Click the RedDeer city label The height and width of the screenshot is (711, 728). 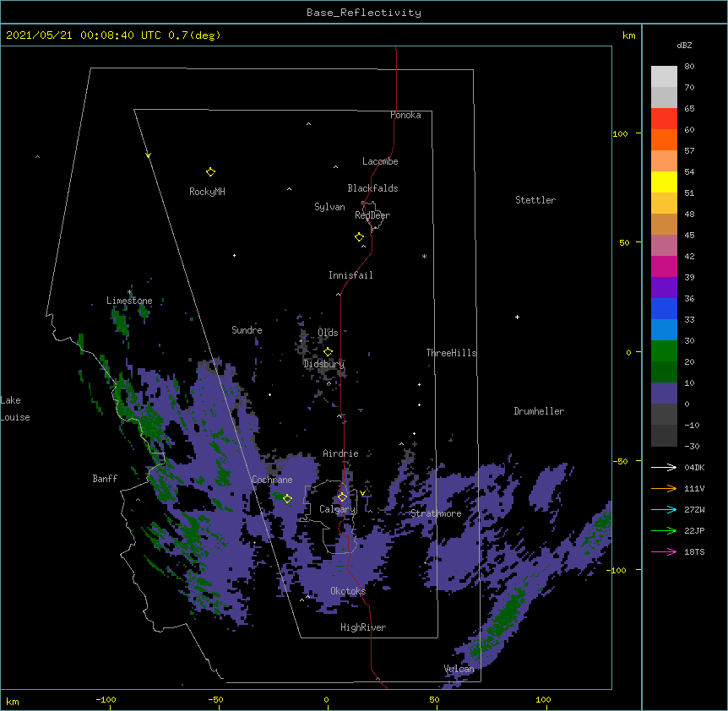pyautogui.click(x=372, y=215)
